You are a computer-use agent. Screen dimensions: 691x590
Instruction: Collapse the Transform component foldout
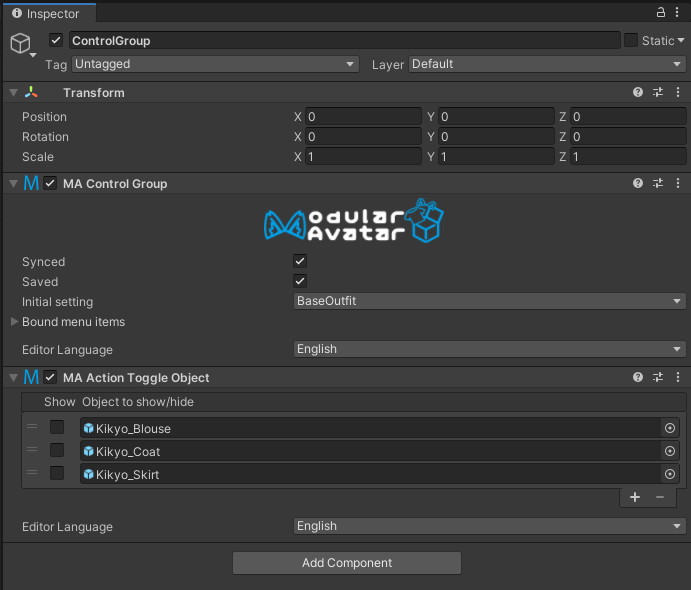tap(14, 93)
